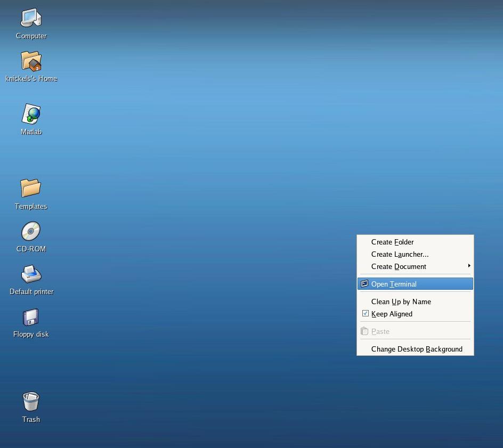Select the Templates folder icon
Screen dimensions: 503x448
(x=31, y=188)
